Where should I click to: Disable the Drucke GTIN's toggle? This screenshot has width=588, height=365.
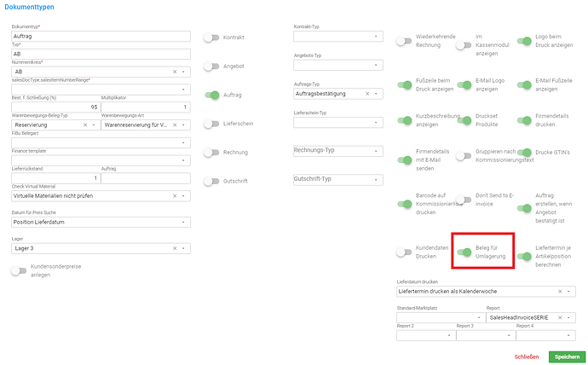point(524,153)
